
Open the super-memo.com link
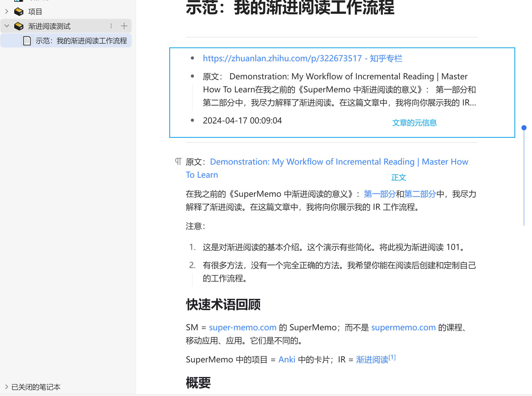243,327
